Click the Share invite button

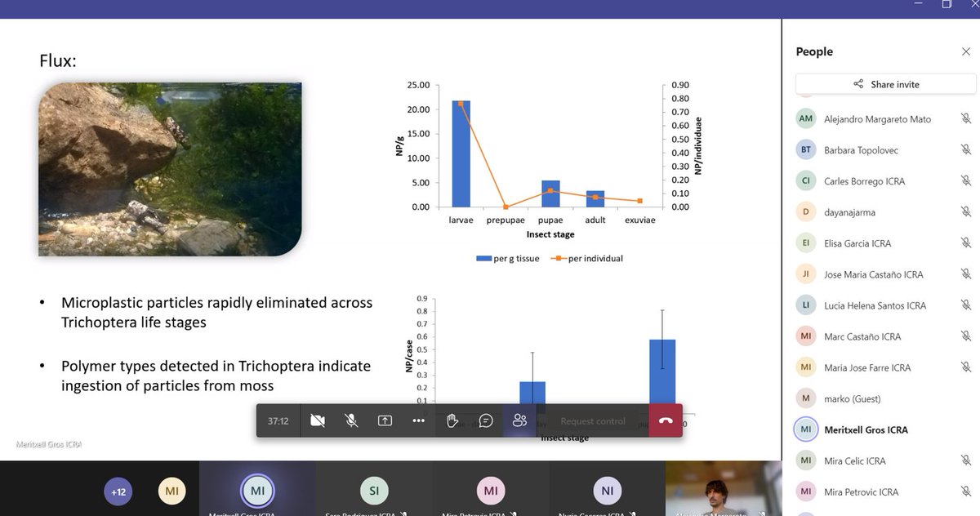tap(886, 84)
